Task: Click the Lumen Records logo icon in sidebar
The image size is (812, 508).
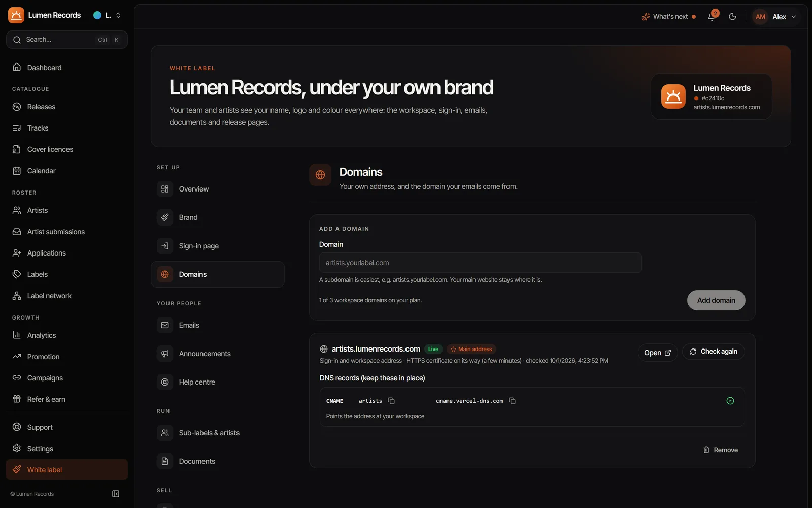Action: 16,15
